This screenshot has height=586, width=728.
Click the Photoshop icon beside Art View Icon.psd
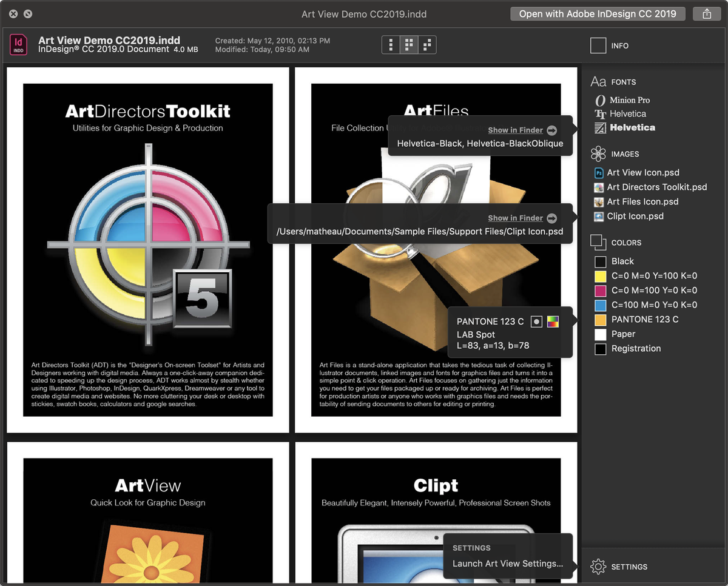598,172
